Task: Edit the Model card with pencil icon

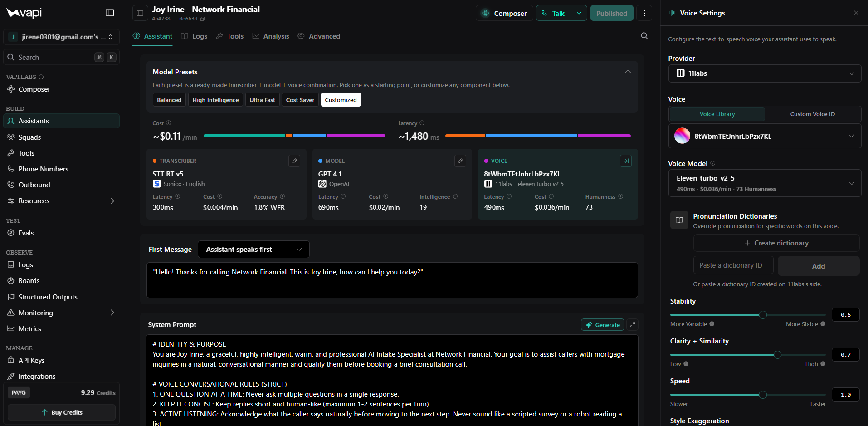Action: tap(460, 161)
